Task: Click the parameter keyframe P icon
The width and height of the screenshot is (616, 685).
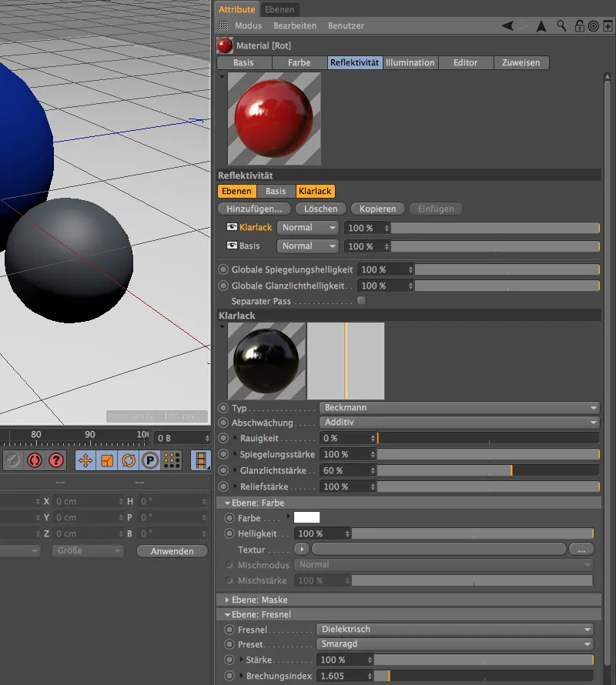Action: [150, 460]
